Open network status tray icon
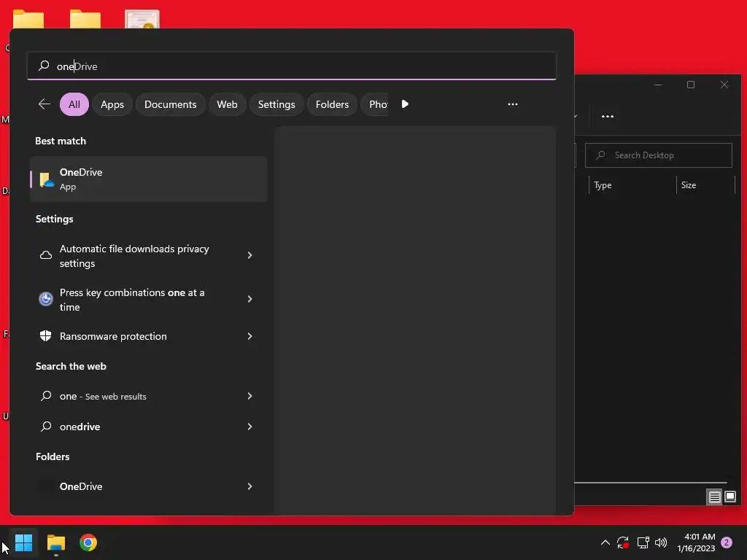 click(643, 542)
